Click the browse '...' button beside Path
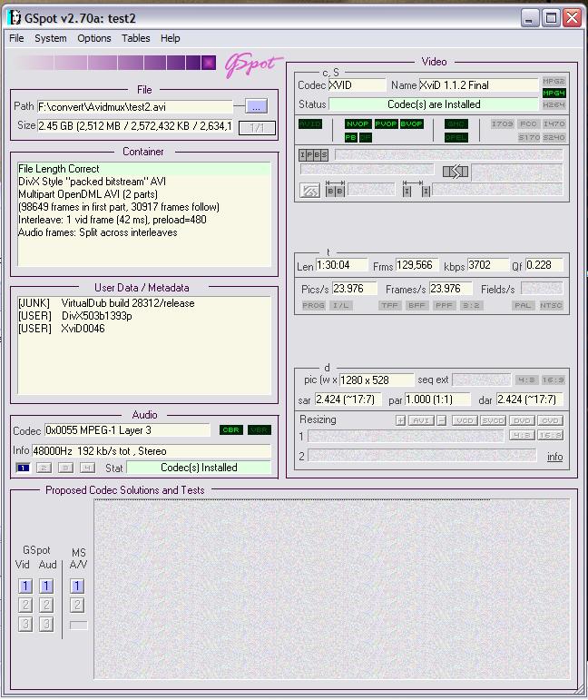The height and width of the screenshot is (700, 588). click(x=256, y=107)
